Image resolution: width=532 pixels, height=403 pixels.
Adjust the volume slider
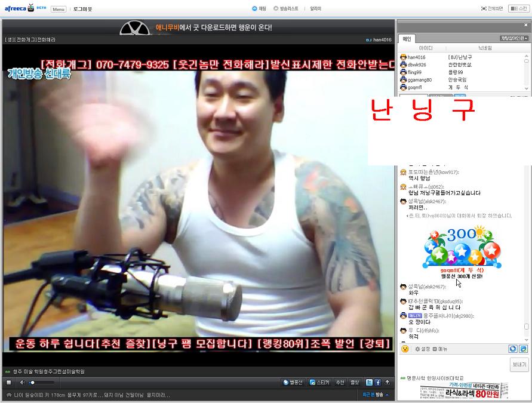point(42,383)
